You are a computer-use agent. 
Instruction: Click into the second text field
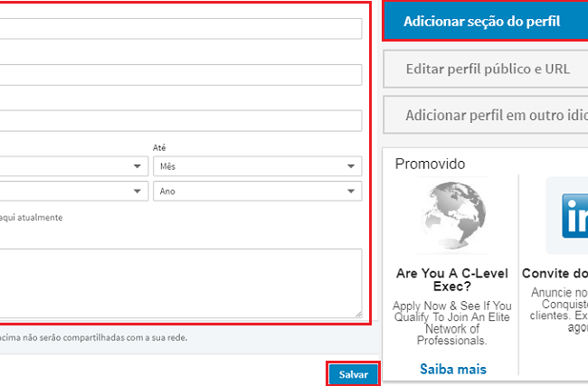tap(181, 74)
